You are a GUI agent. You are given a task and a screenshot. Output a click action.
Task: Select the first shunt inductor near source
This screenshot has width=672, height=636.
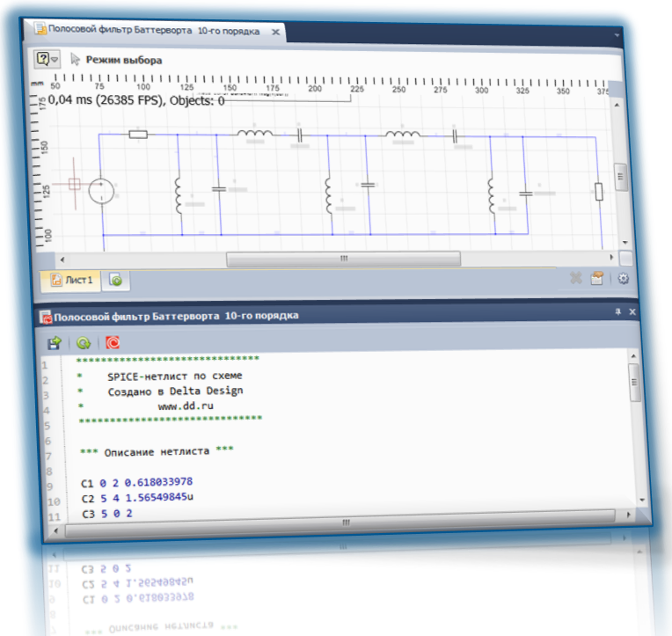pyautogui.click(x=178, y=195)
